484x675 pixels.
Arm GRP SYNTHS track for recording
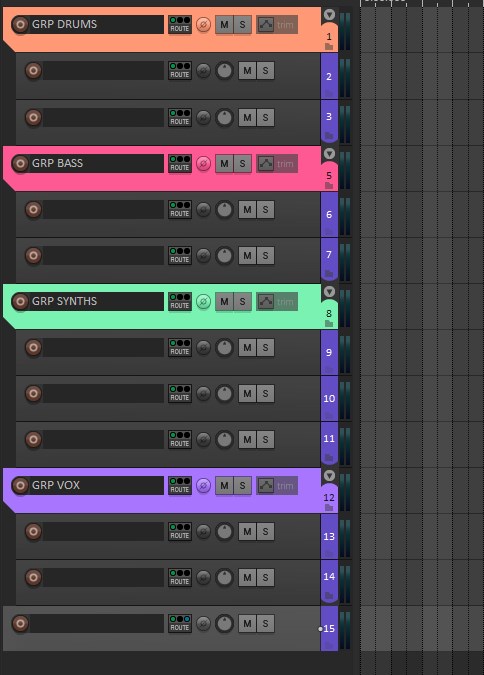(x=20, y=302)
